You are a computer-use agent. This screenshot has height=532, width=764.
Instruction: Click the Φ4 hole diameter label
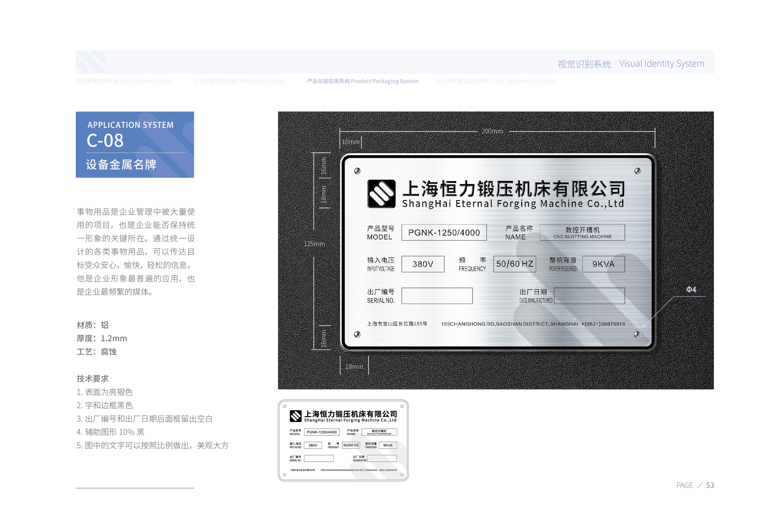(691, 289)
